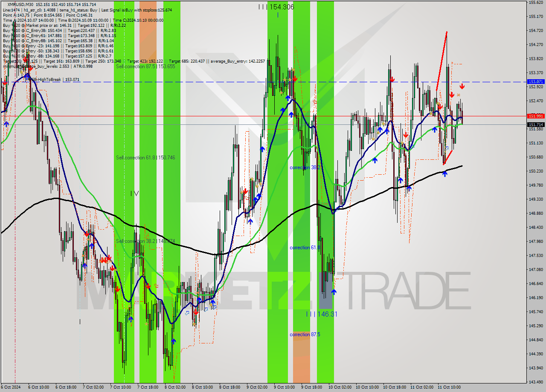The height and width of the screenshot is (392, 546).
Task: Click the '11 Oct 10:00' time axis label
Action: tap(449, 387)
